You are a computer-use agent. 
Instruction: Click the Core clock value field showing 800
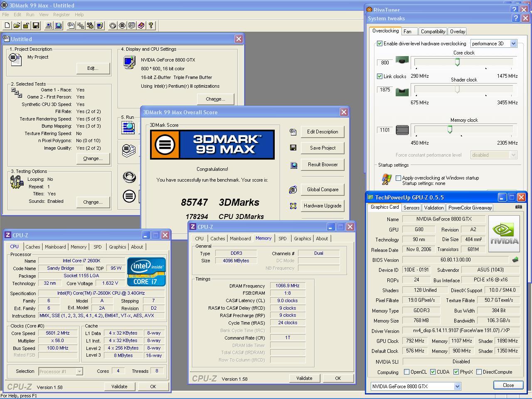[x=385, y=62]
